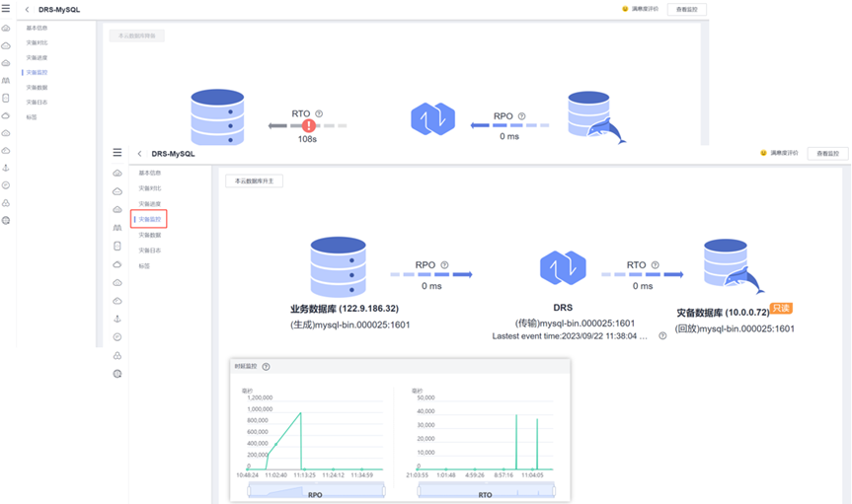Image resolution: width=852 pixels, height=504 pixels.
Task: Click RTO chart zoom slider right handle
Action: point(554,491)
